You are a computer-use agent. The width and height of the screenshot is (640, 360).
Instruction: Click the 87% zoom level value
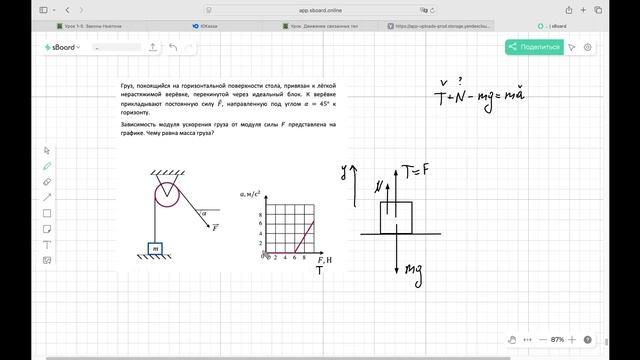pos(557,340)
